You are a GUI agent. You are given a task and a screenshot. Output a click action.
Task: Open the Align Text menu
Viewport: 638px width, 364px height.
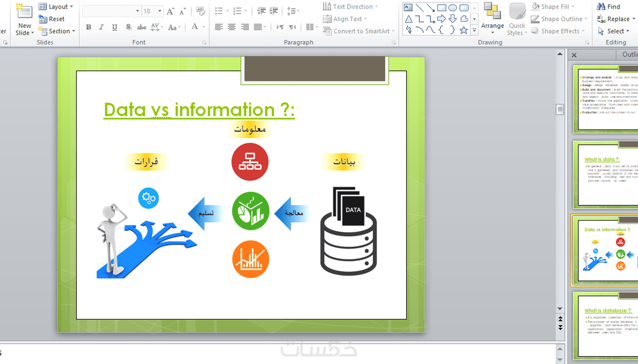click(345, 19)
